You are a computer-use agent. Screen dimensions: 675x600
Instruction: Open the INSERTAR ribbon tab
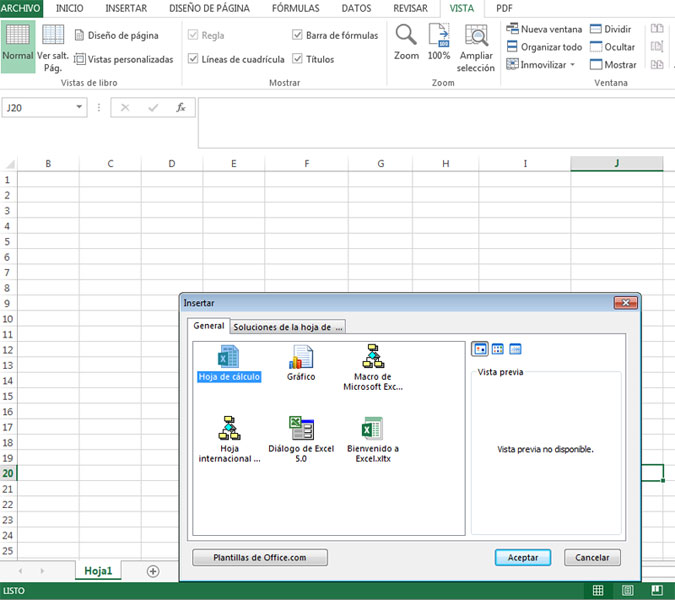coord(126,8)
